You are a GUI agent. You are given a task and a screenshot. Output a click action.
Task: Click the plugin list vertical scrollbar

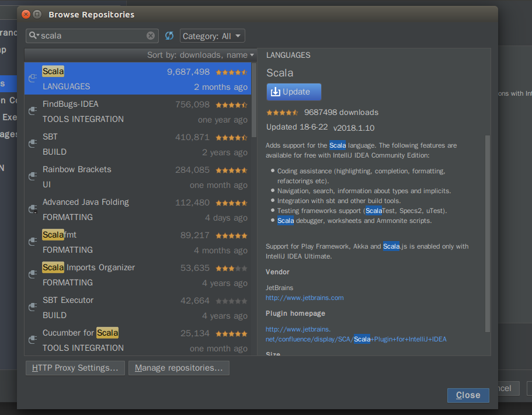coord(254,100)
